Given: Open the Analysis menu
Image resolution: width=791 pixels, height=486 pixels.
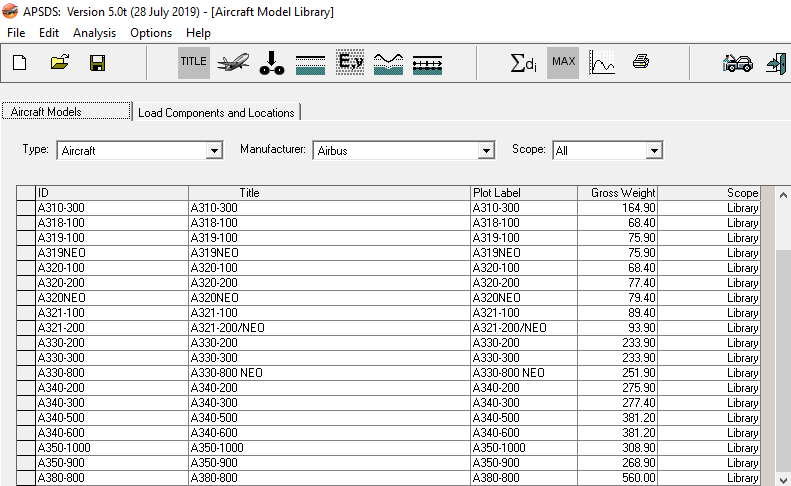Looking at the screenshot, I should [94, 33].
